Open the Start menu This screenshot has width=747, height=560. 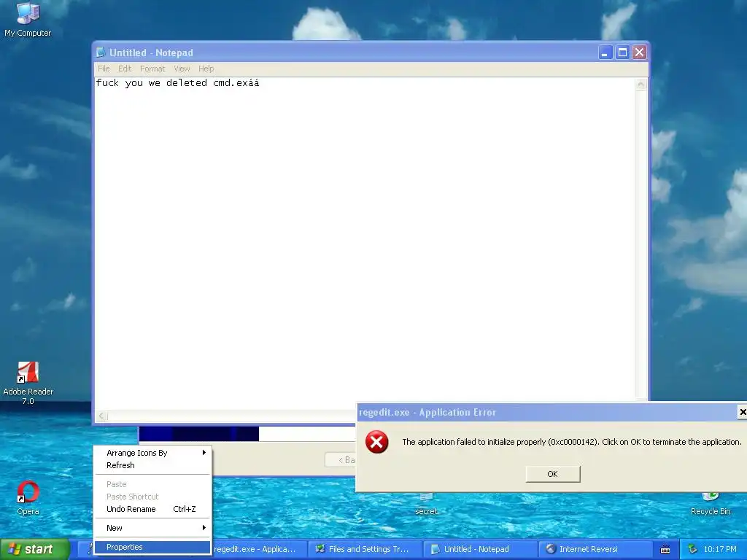pos(34,549)
